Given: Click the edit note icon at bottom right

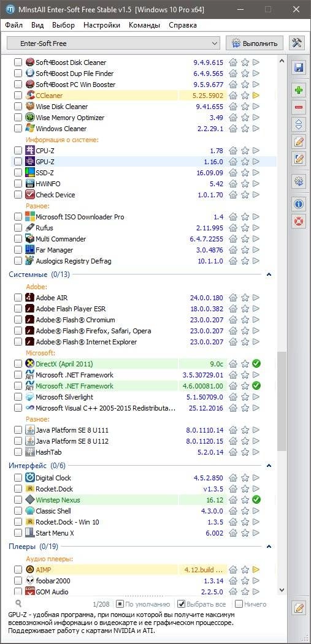Looking at the screenshot, I should tap(299, 607).
